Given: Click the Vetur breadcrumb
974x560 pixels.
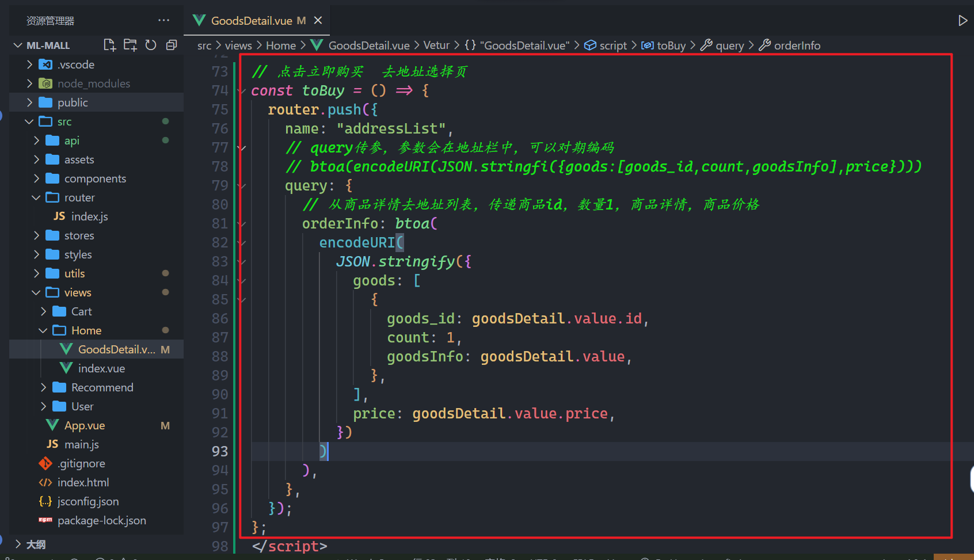Looking at the screenshot, I should click(436, 45).
